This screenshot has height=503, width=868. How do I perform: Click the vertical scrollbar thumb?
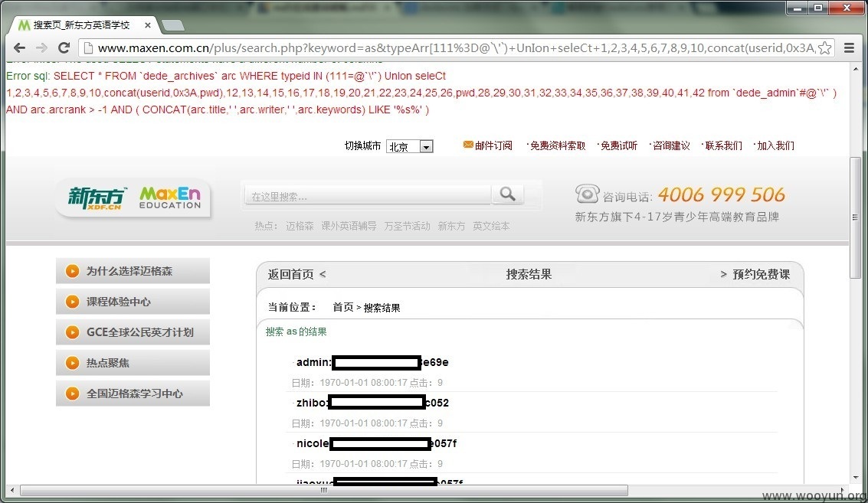(856, 217)
